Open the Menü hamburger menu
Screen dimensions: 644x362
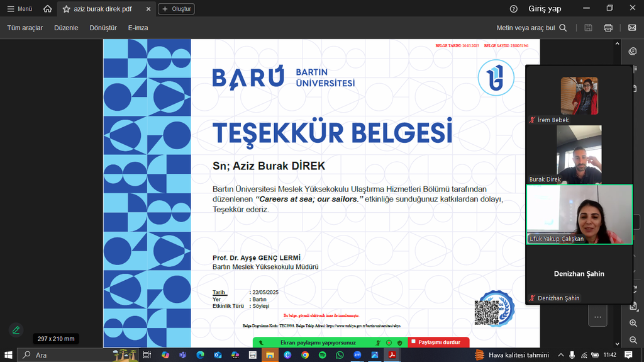tap(19, 9)
